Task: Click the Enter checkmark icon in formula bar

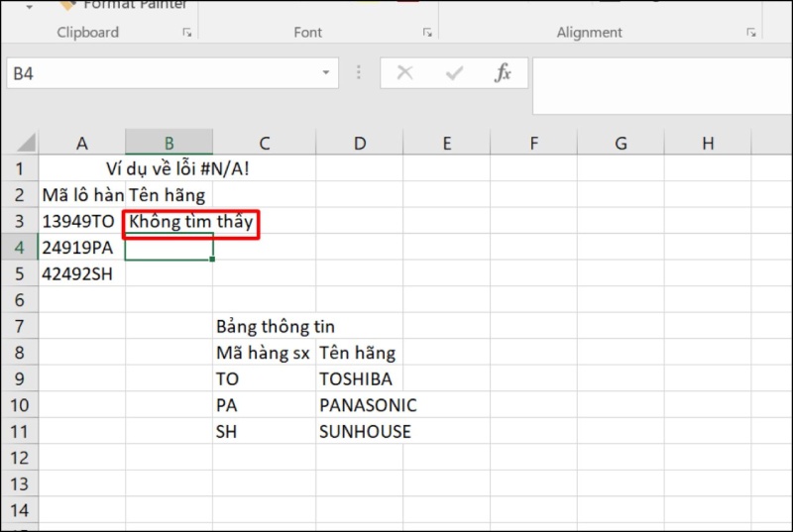Action: point(455,73)
